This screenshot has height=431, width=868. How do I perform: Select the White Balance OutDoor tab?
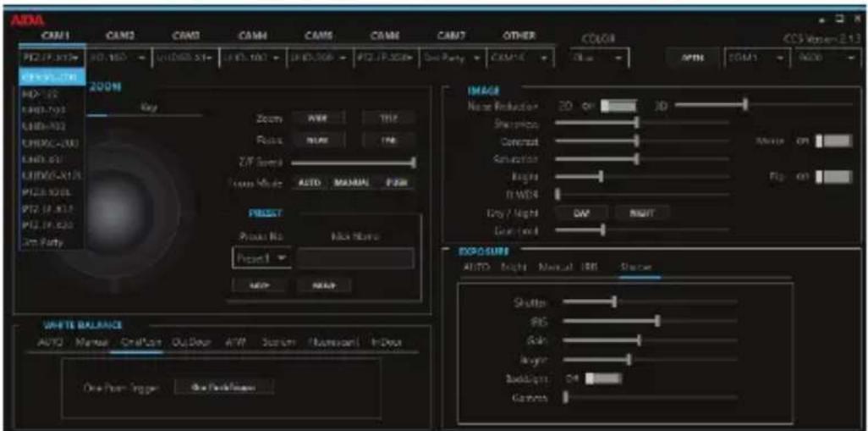(x=190, y=342)
